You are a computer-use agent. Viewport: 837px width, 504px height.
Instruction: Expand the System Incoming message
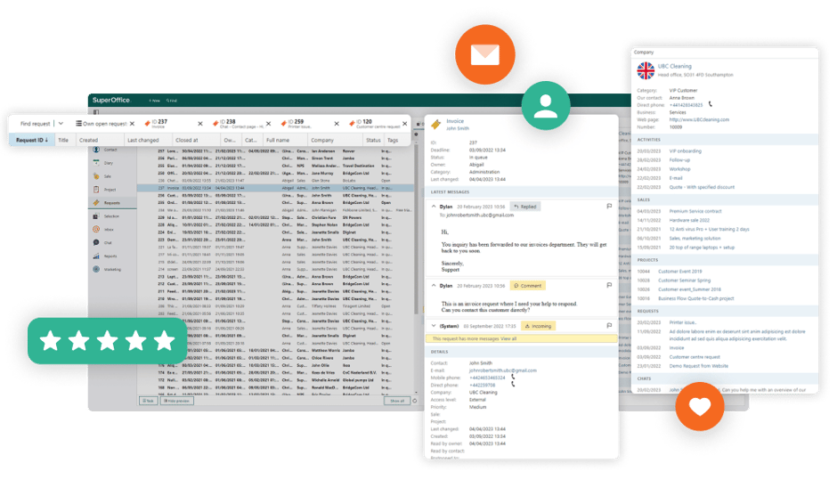click(x=434, y=325)
